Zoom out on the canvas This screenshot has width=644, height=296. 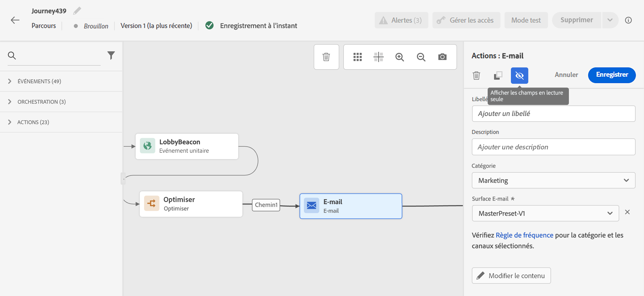click(x=421, y=57)
